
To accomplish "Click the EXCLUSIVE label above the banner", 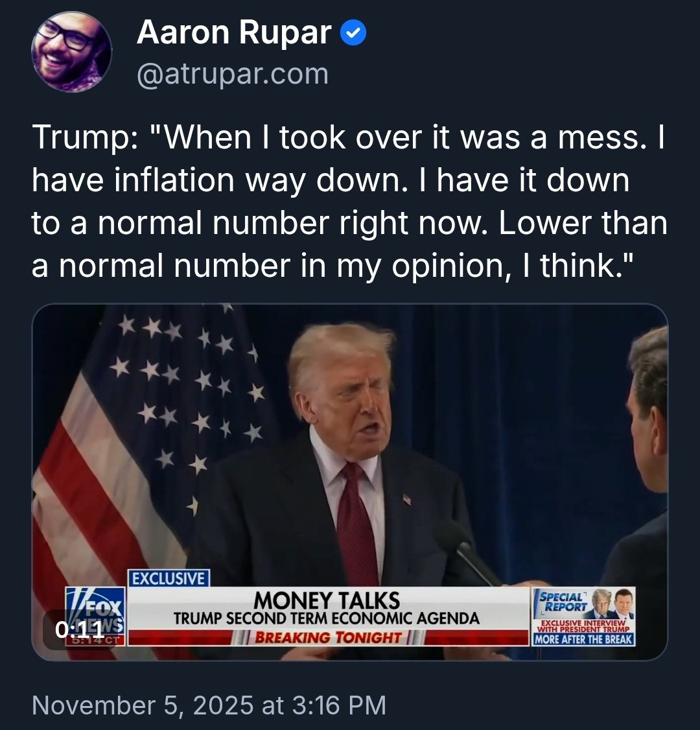I will click(169, 578).
